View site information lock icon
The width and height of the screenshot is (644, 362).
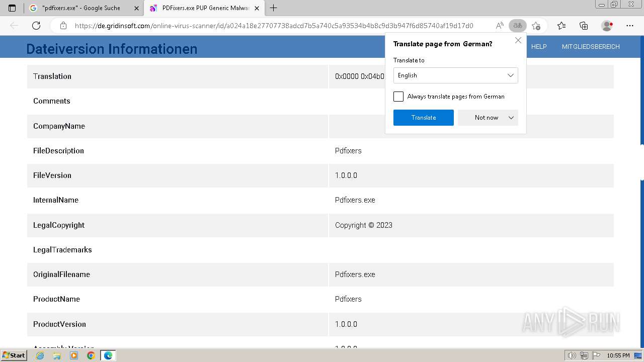[x=63, y=26]
